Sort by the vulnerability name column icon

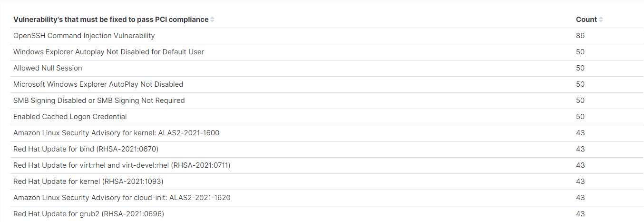(x=213, y=20)
